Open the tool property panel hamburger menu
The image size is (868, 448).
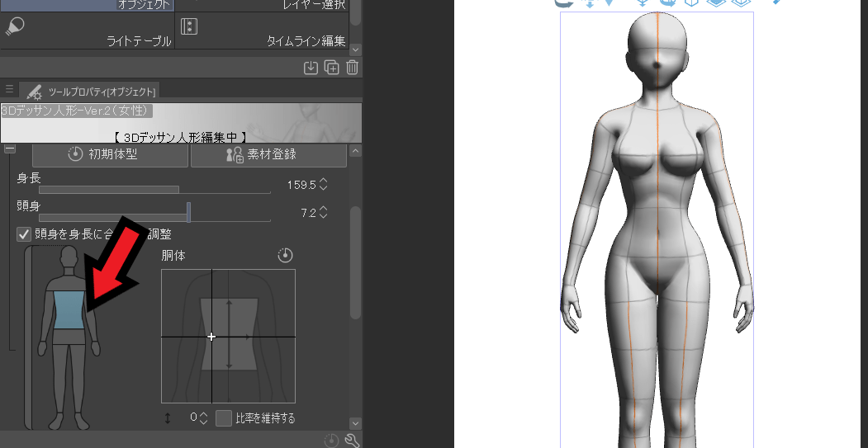click(x=9, y=89)
